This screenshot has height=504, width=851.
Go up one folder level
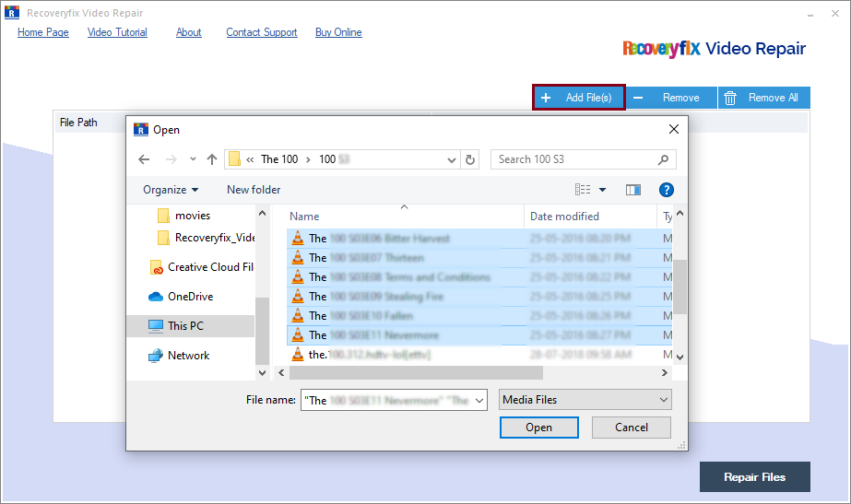coord(212,159)
